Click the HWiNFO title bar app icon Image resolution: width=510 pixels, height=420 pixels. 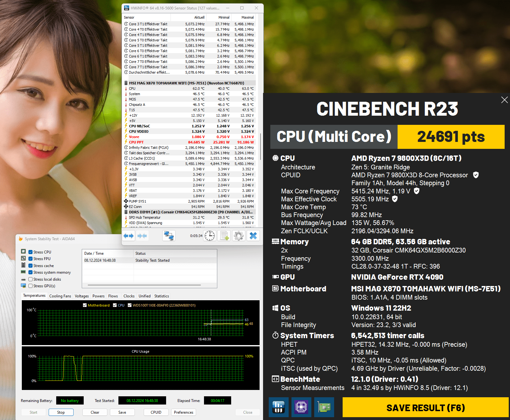(x=127, y=8)
